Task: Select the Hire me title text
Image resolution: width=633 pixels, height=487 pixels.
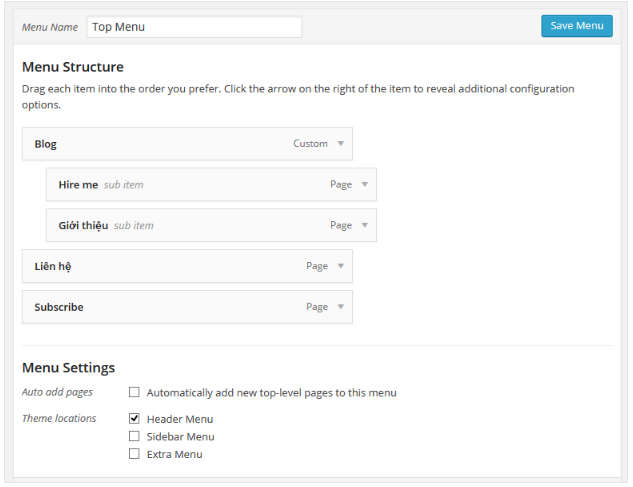Action: [x=78, y=185]
